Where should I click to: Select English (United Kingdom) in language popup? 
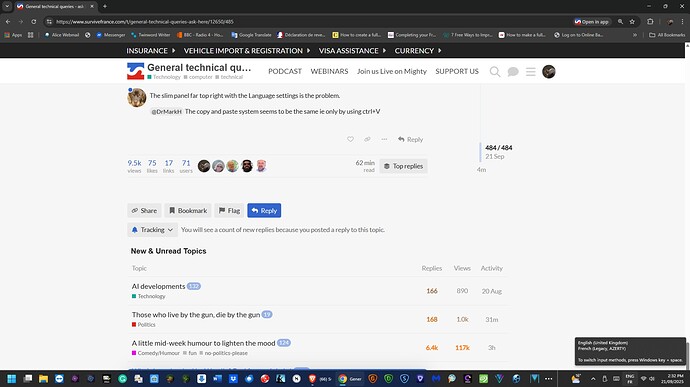603,343
